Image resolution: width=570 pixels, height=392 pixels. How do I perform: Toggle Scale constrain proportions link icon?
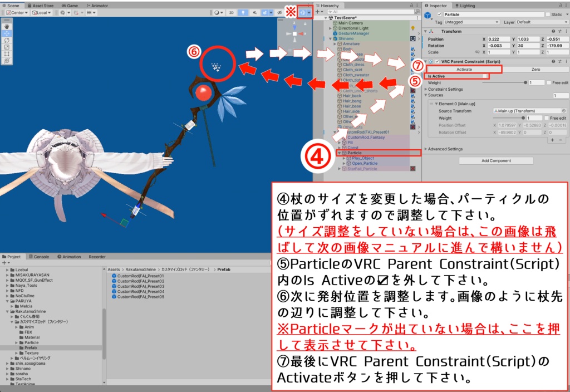coord(477,52)
